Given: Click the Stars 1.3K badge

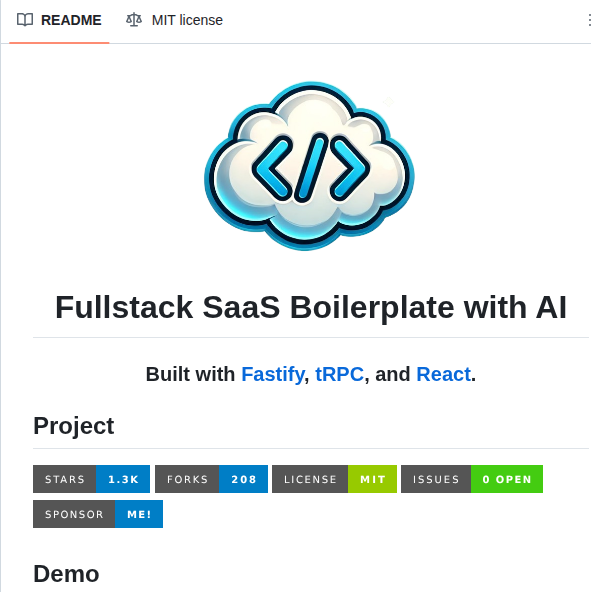Looking at the screenshot, I should (91, 479).
